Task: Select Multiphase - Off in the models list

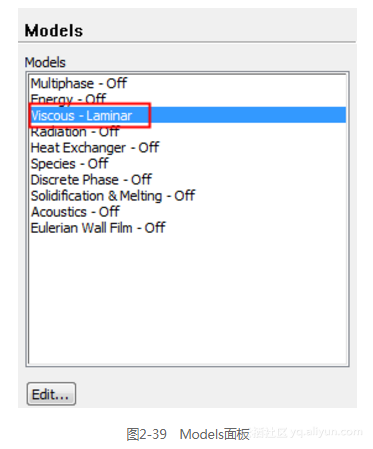Action: click(x=79, y=83)
